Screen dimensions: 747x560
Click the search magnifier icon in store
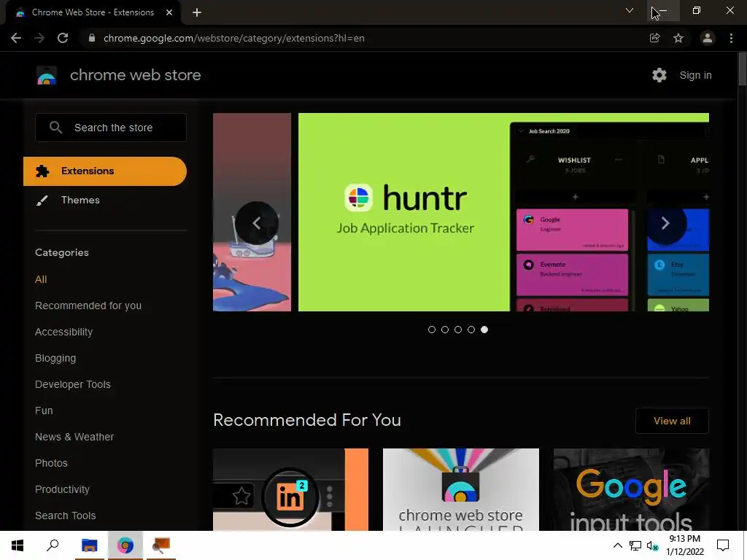[x=55, y=128]
